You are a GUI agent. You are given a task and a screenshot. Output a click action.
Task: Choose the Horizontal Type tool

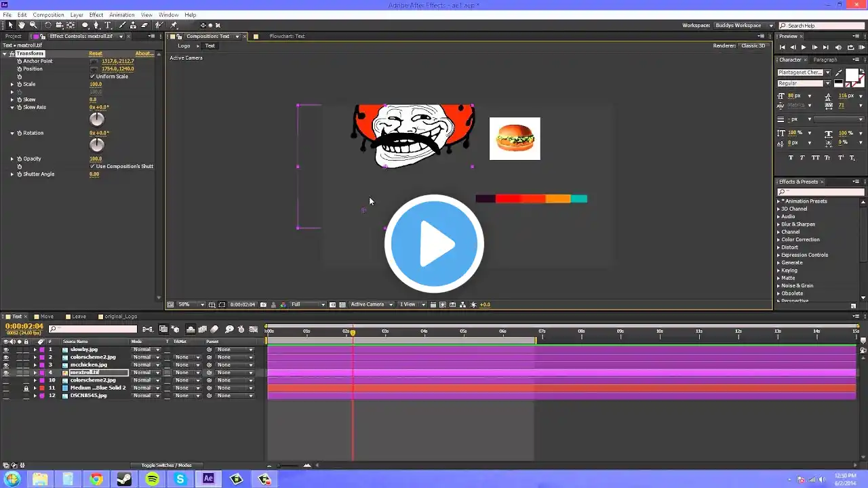point(107,25)
